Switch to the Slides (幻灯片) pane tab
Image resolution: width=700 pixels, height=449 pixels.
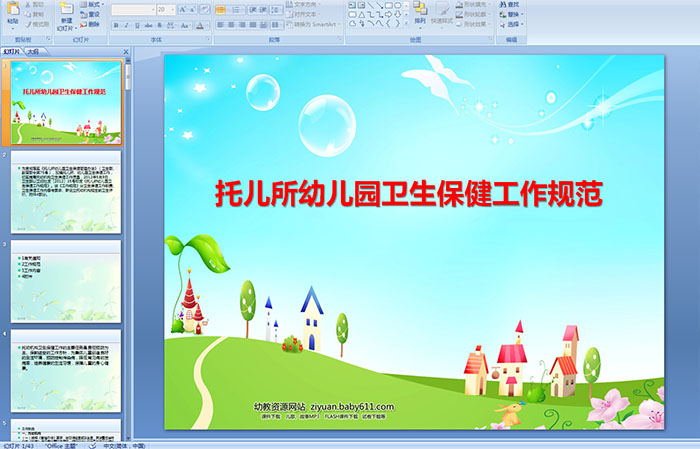click(11, 52)
